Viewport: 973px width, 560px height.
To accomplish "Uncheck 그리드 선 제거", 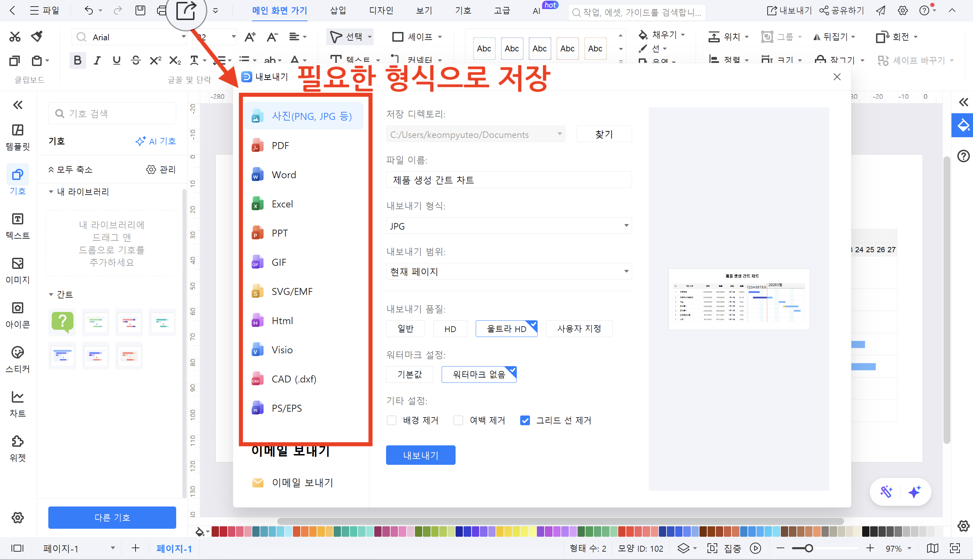I will click(525, 420).
